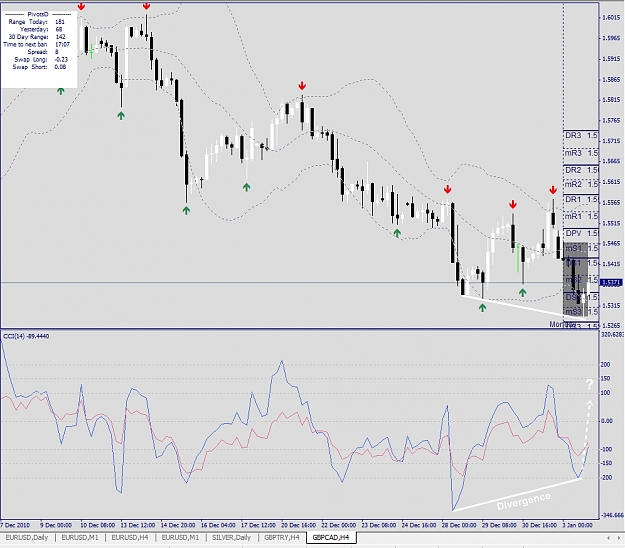Select the EURUSD,M1 tab beside EURUSD,Daily

point(80,538)
